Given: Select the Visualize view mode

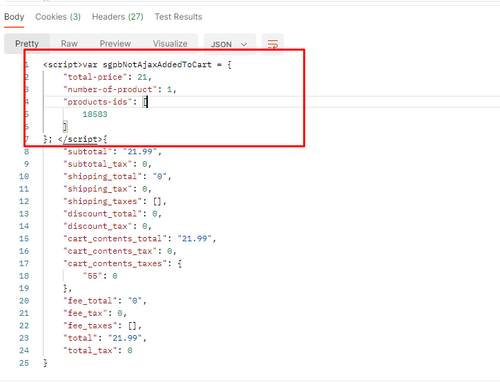Looking at the screenshot, I should tap(170, 44).
